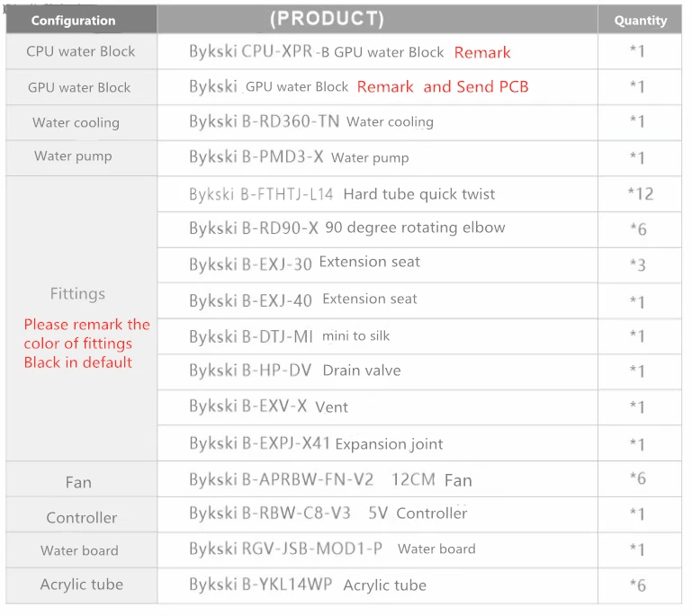Click the Quantity column header

point(641,21)
